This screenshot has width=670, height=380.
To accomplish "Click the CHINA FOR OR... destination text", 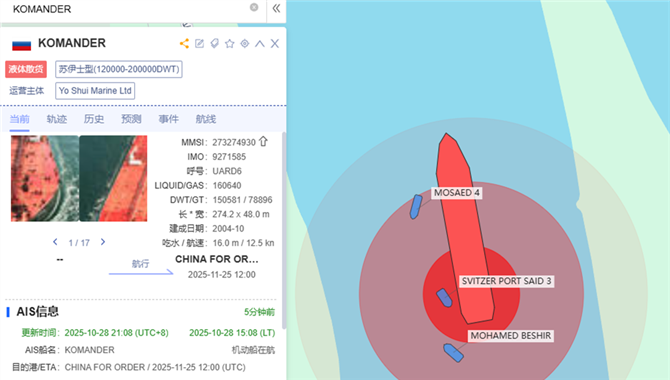I will (x=217, y=259).
